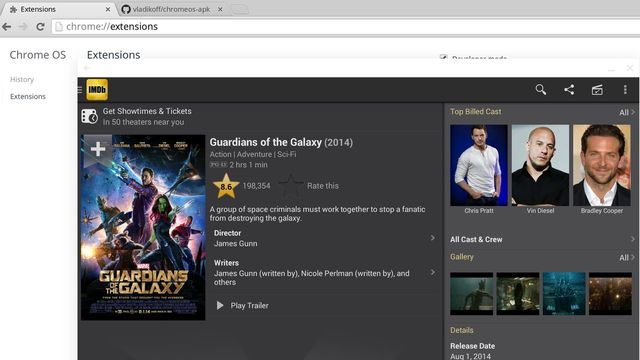Screen dimensions: 640x360
Task: Open the fourth gallery thumbnail
Action: point(610,293)
